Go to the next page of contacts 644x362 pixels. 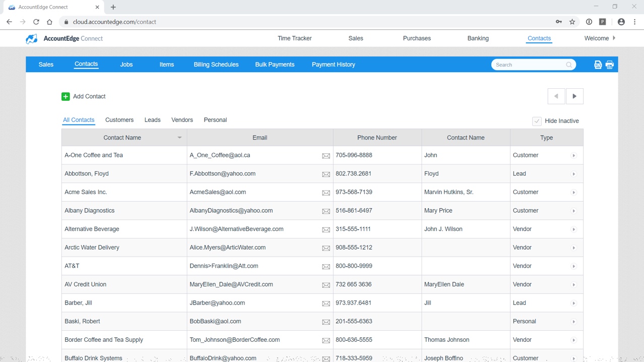point(574,96)
